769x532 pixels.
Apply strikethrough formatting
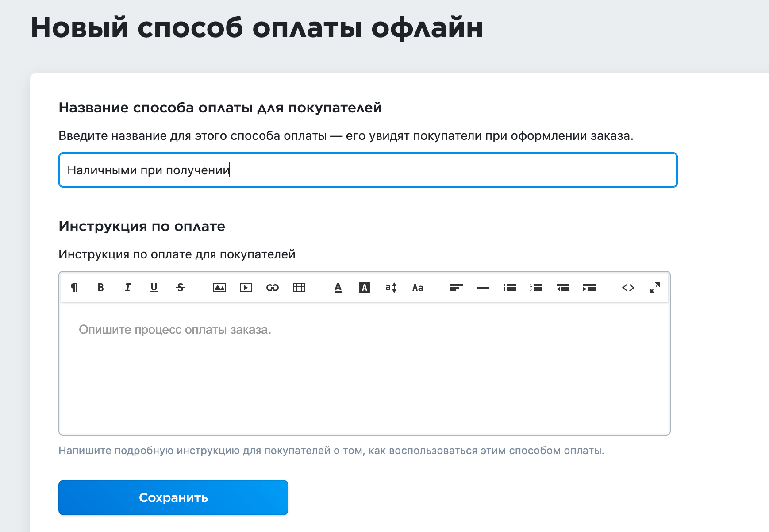pos(181,288)
